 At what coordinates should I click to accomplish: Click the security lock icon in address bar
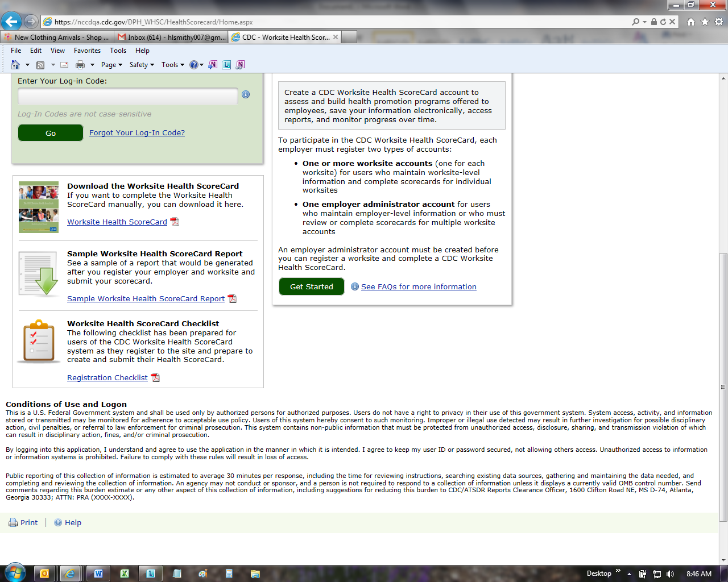[654, 22]
